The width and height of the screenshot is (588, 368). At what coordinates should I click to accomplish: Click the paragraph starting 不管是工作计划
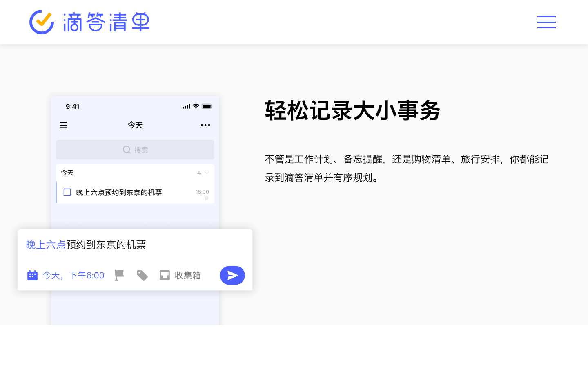tap(407, 168)
